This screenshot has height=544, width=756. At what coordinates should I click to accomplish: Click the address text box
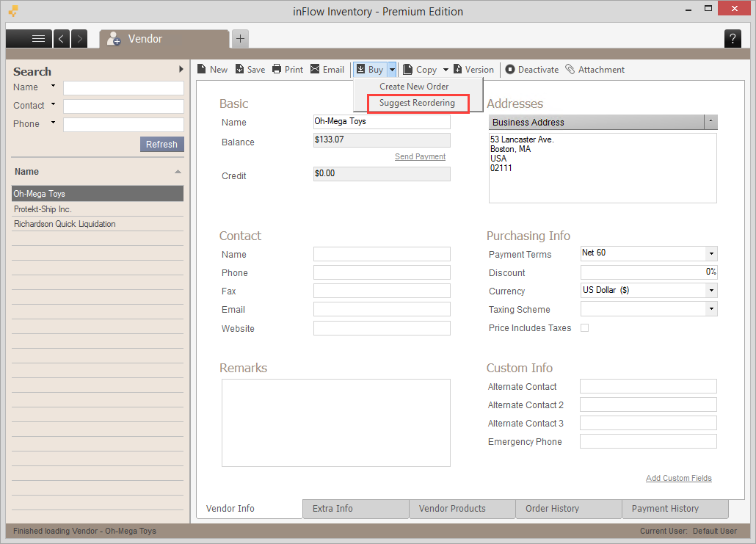[603, 168]
